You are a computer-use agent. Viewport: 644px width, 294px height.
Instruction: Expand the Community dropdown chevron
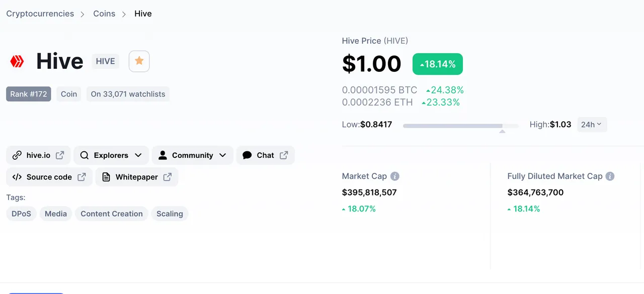coord(222,155)
